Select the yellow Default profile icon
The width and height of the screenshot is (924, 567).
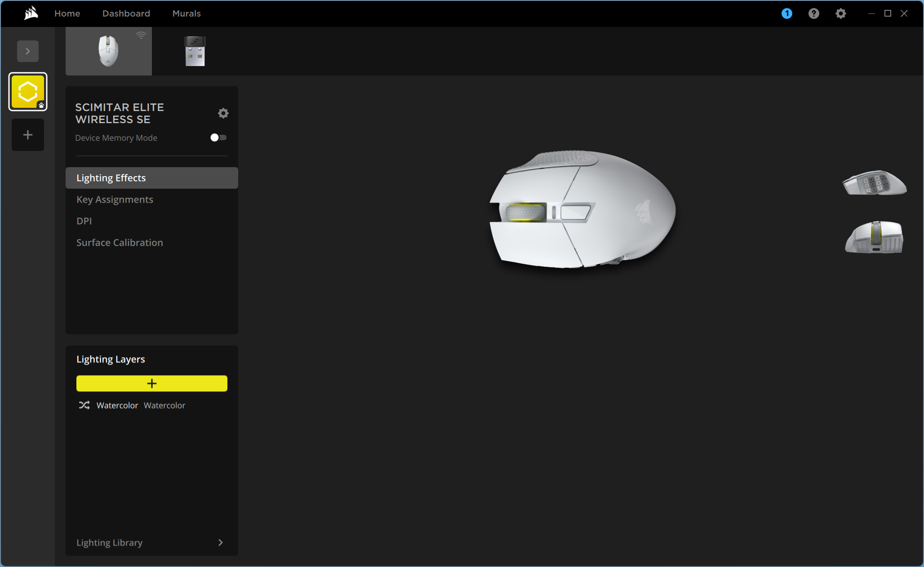28,92
